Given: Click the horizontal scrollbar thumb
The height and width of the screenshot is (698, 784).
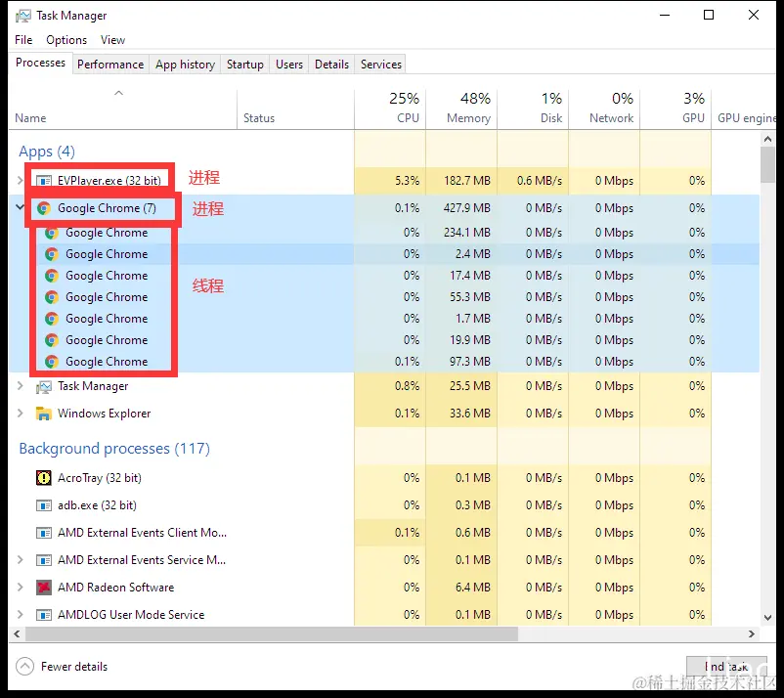Looking at the screenshot, I should tap(272, 634).
